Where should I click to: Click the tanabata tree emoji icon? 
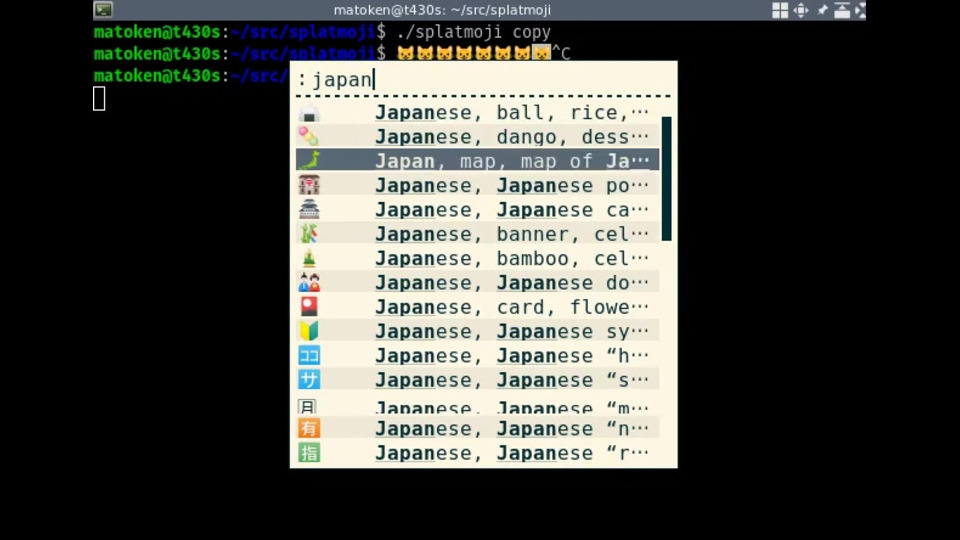click(x=309, y=233)
